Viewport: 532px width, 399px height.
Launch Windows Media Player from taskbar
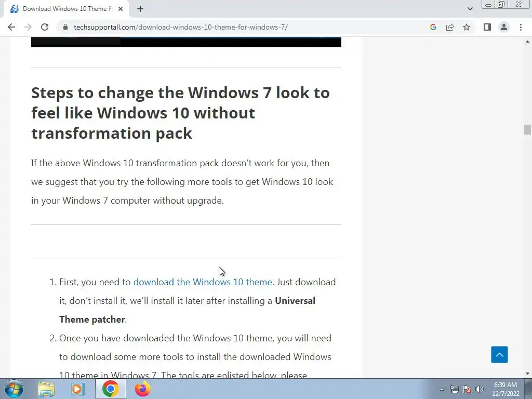[x=78, y=389]
